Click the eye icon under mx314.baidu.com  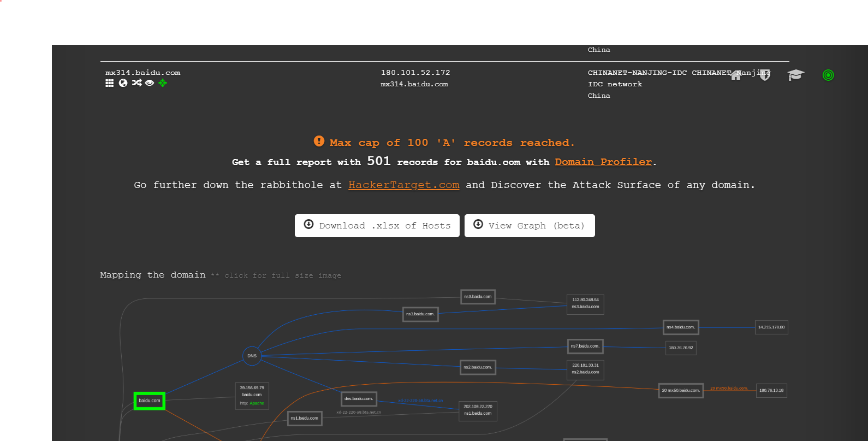(150, 83)
